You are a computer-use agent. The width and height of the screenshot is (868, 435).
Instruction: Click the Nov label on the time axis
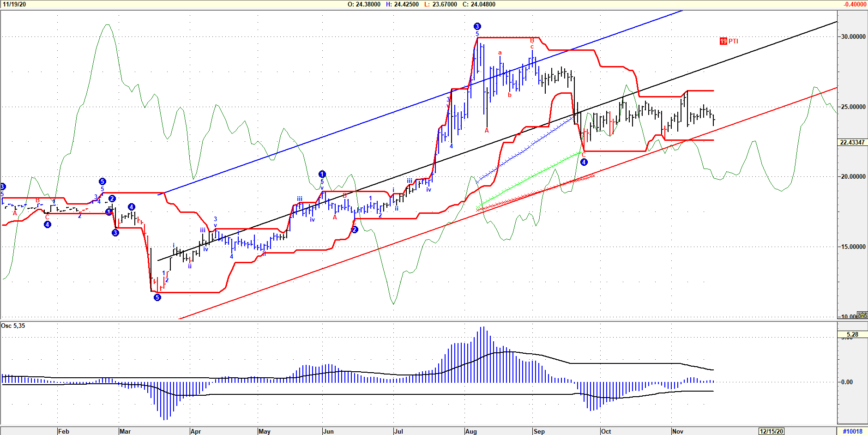678,431
